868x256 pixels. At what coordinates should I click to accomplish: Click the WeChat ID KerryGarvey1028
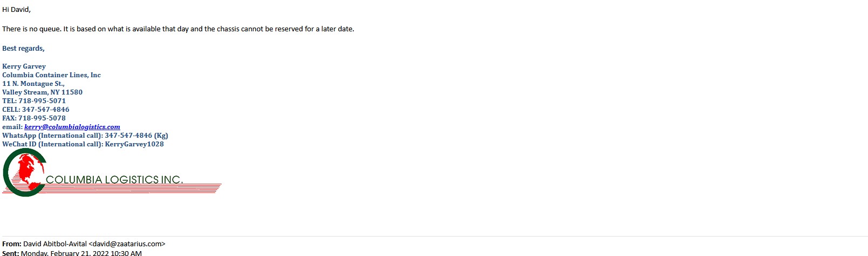tap(134, 144)
